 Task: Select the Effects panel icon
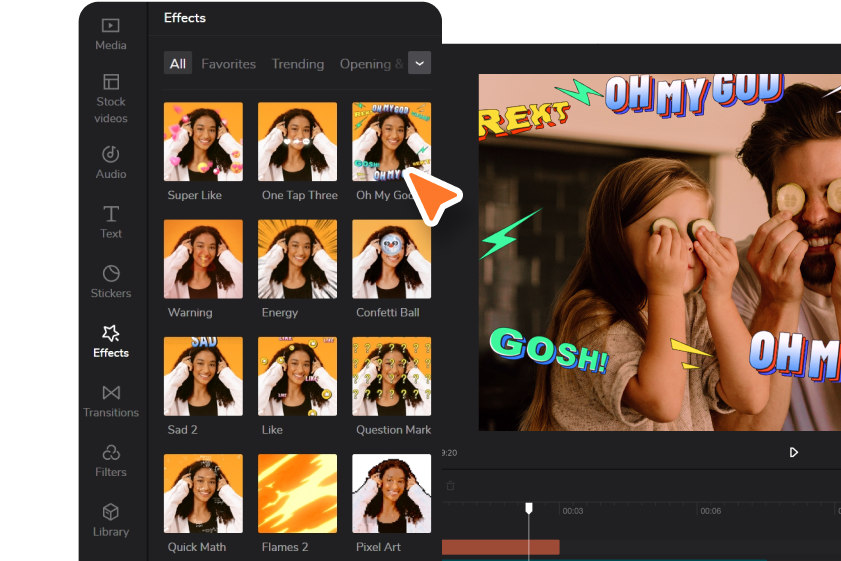pos(110,341)
